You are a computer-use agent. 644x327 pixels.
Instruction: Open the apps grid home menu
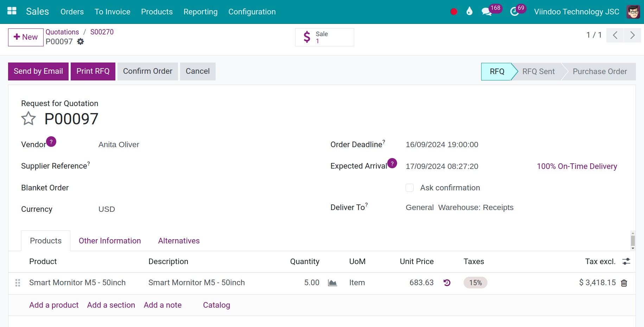(12, 11)
